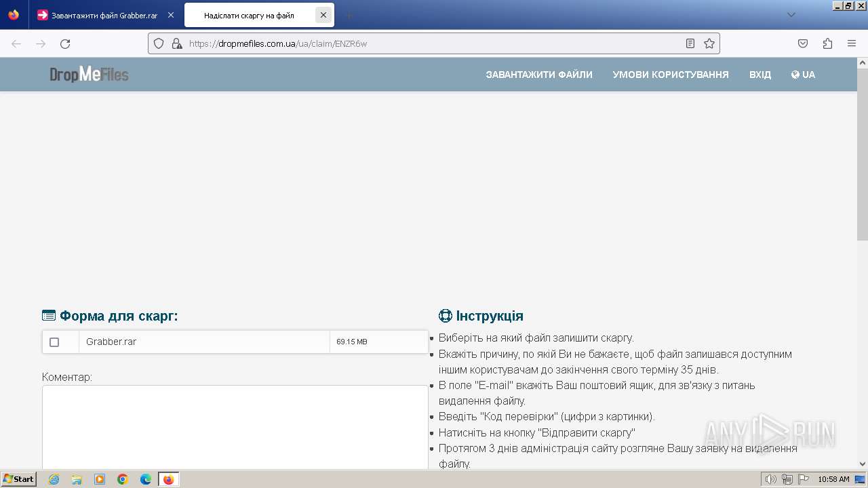Open Action Center flag tray icon

tap(803, 479)
